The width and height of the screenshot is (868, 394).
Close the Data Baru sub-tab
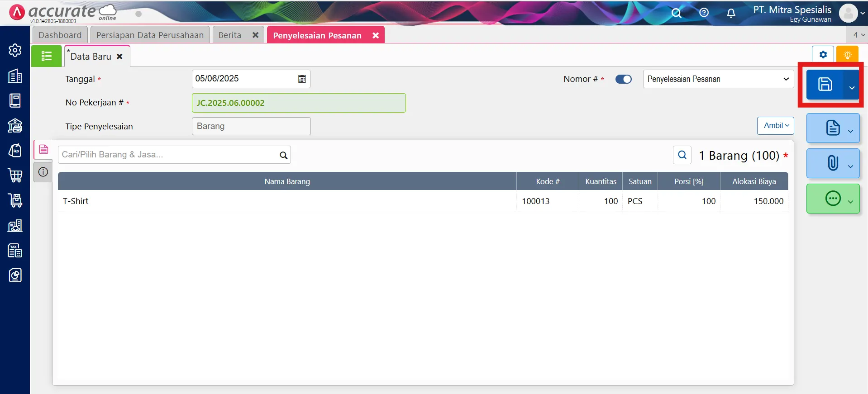(119, 57)
